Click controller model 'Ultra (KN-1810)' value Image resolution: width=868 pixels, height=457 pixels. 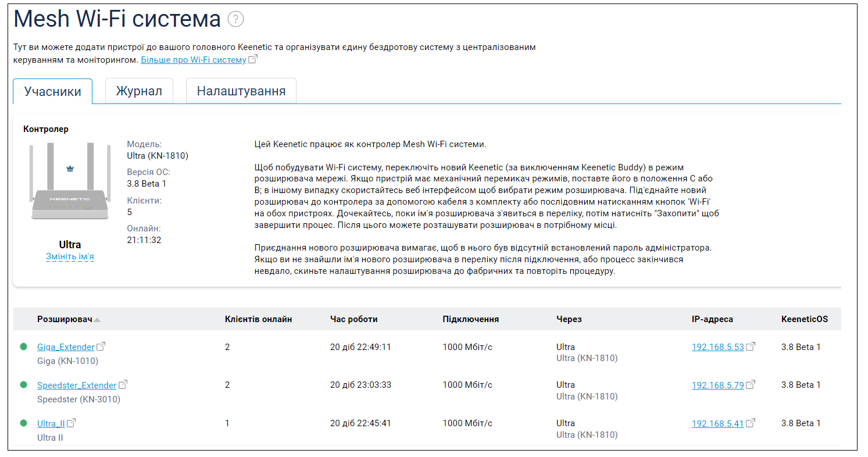click(158, 156)
